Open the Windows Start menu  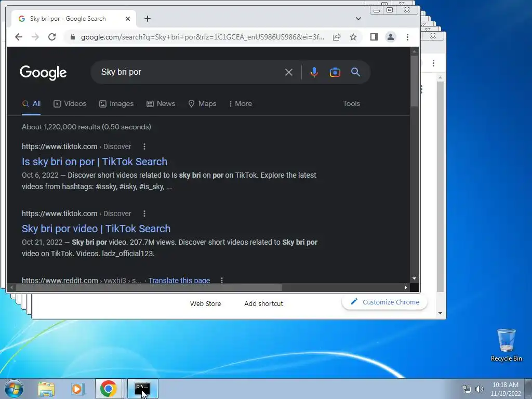click(x=14, y=389)
